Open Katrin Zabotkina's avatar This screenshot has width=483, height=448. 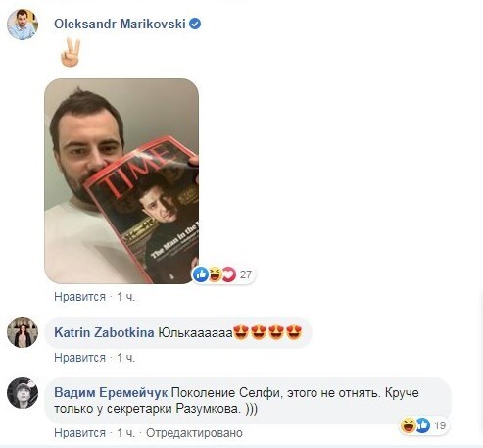(23, 332)
